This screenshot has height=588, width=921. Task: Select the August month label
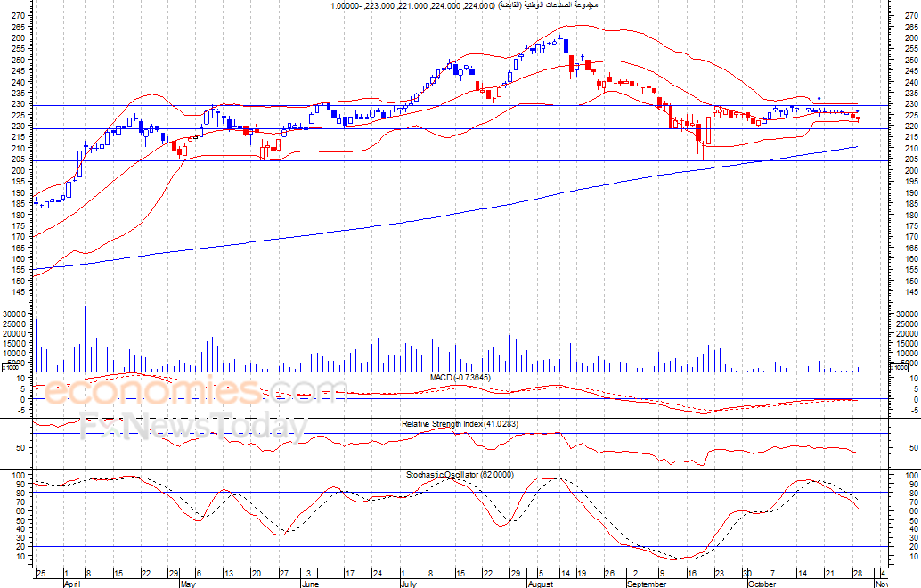point(541,584)
